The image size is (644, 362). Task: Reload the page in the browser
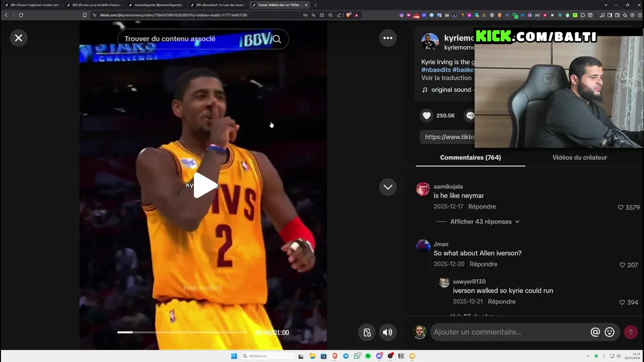[x=21, y=15]
